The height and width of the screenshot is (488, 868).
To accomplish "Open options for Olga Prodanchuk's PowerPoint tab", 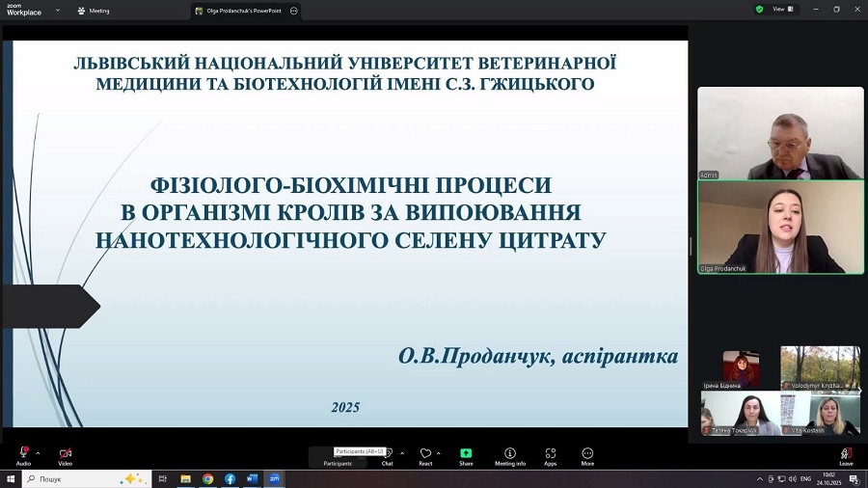I will tap(293, 11).
